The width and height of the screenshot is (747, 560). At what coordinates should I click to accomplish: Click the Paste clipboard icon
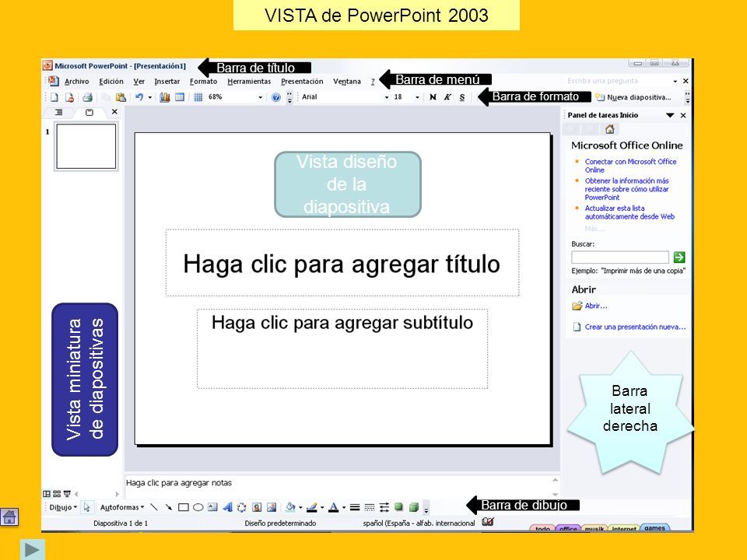tap(121, 98)
